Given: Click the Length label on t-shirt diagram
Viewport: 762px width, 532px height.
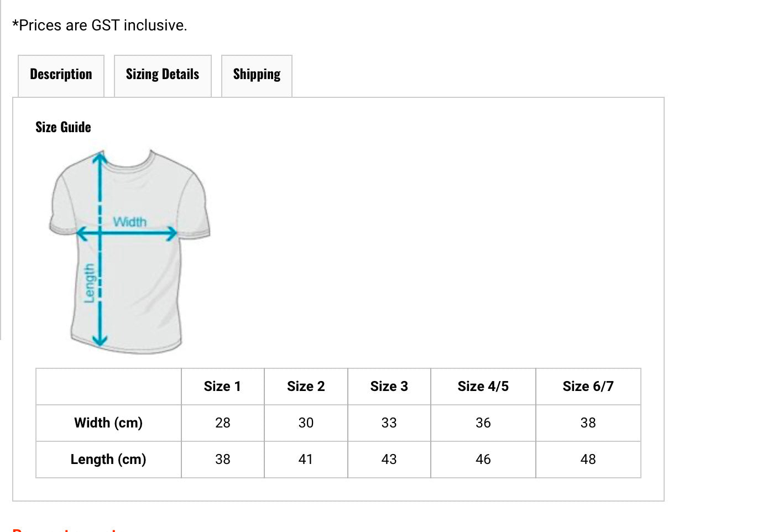Looking at the screenshot, I should 88,283.
